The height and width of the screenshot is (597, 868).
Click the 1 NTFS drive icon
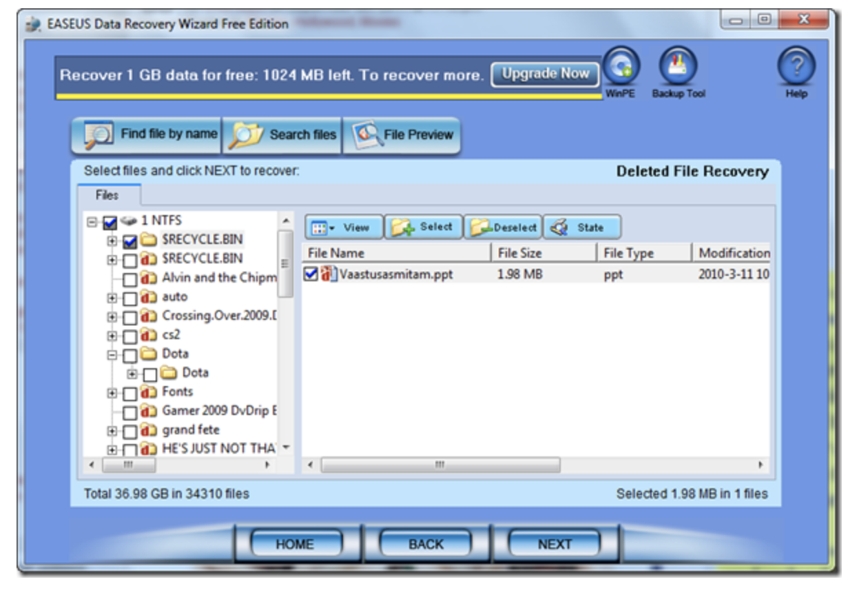pos(128,222)
